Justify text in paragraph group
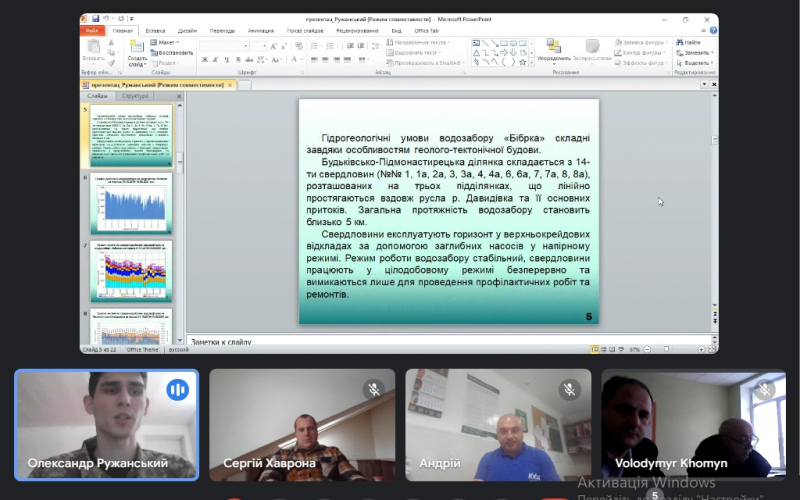This screenshot has height=500, width=800. (x=347, y=60)
